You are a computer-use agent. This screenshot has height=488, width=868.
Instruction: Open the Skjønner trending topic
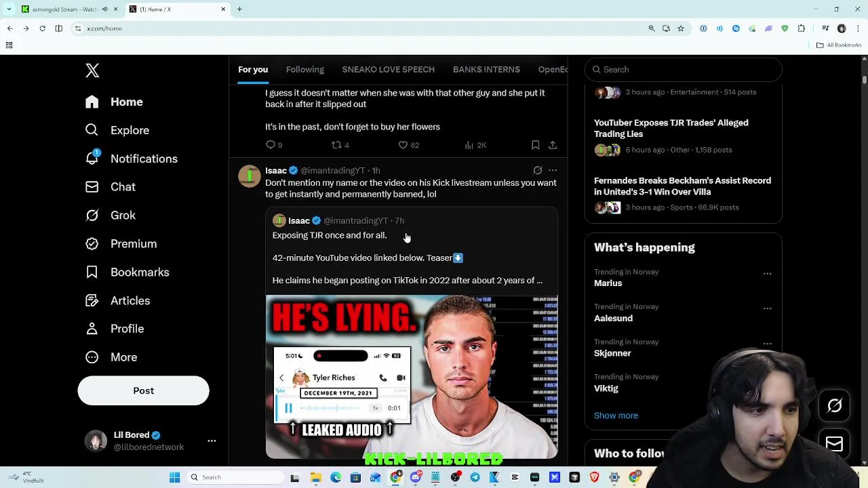612,353
